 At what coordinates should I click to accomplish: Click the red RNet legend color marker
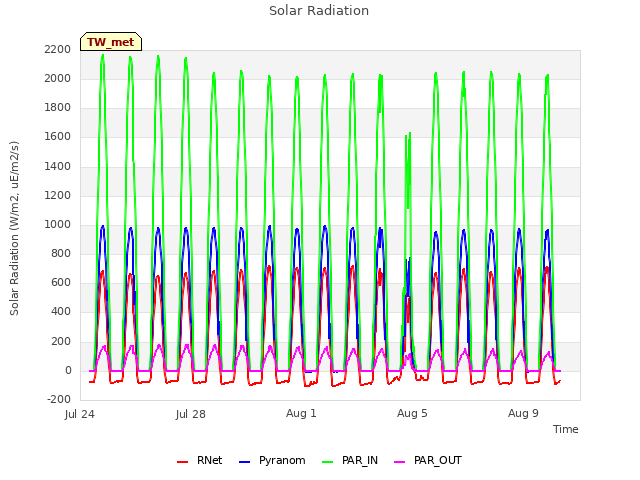point(182,462)
